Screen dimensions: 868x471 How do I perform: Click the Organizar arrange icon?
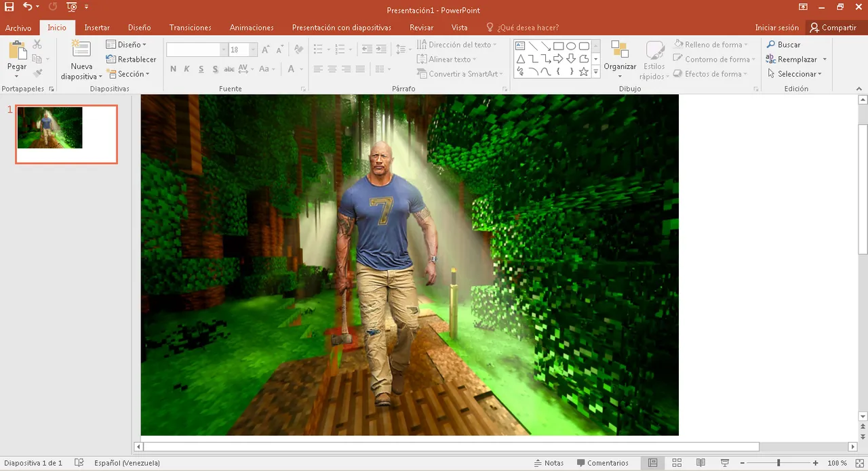(x=620, y=50)
